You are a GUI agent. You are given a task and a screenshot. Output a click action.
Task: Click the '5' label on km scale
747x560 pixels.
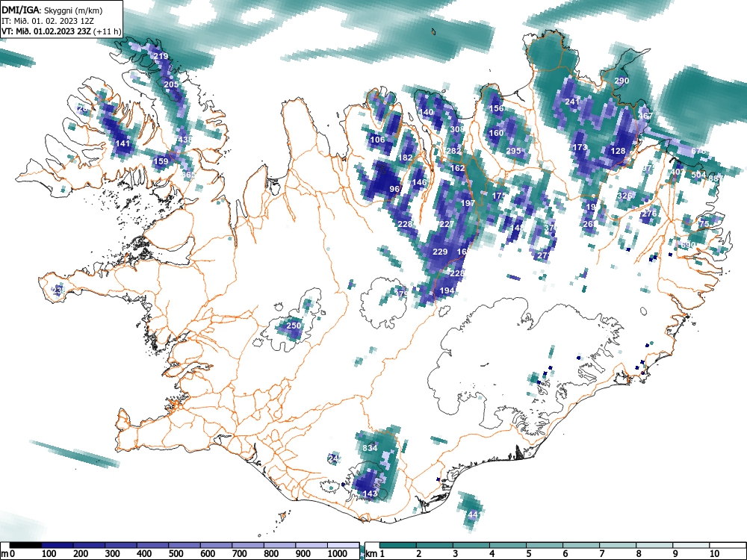coord(528,554)
